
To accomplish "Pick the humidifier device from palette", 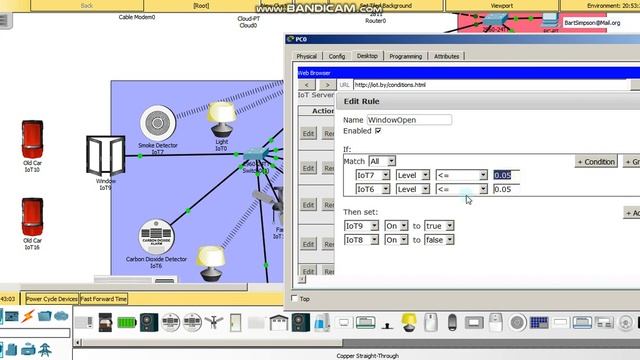I will 322,322.
